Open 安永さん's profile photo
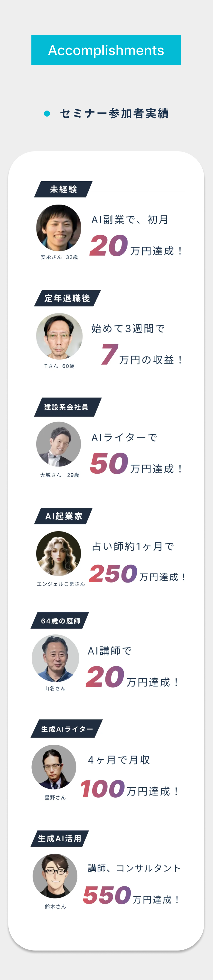213x980 pixels. (x=58, y=227)
